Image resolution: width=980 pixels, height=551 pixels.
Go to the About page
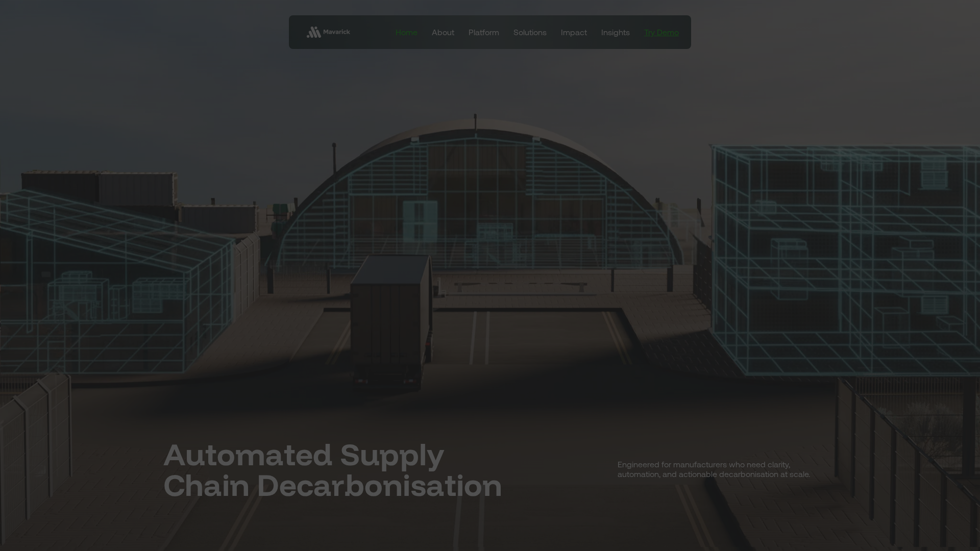(x=443, y=33)
